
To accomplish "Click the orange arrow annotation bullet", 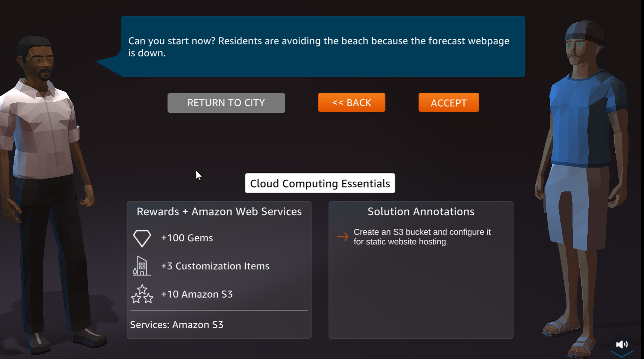I will (343, 237).
